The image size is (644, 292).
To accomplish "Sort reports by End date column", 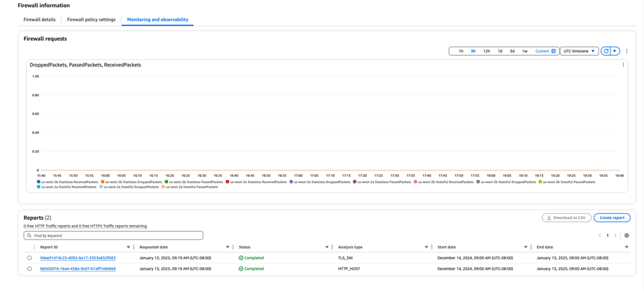I will tap(627, 247).
